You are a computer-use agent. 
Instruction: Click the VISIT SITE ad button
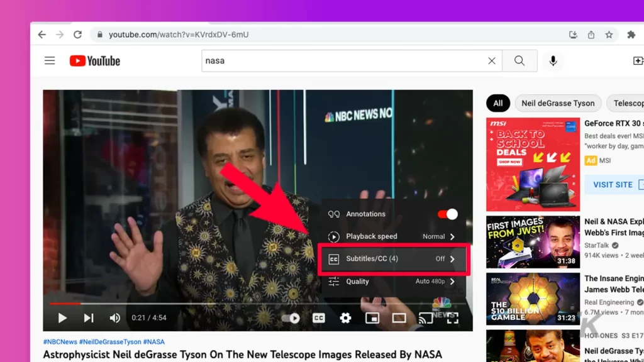(614, 185)
